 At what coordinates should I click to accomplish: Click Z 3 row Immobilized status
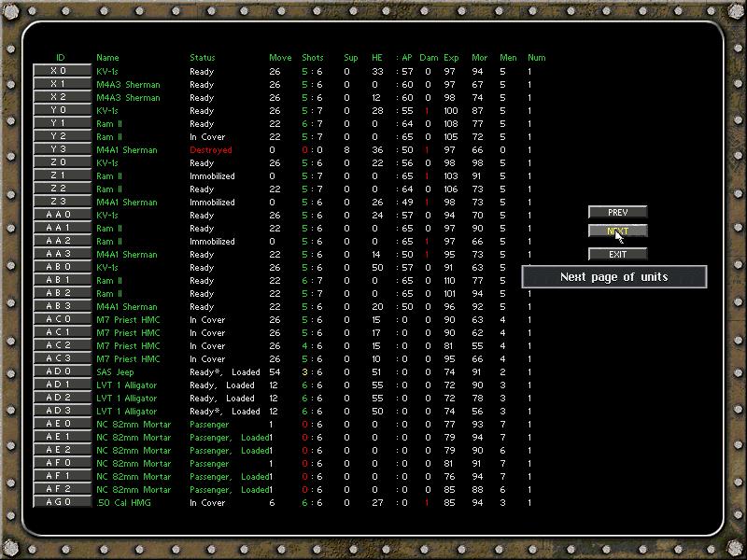212,203
